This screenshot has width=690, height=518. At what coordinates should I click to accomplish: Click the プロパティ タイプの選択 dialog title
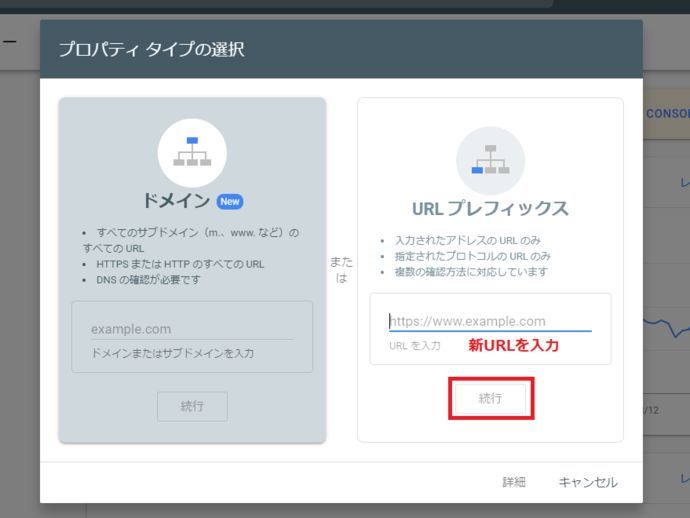[x=151, y=49]
